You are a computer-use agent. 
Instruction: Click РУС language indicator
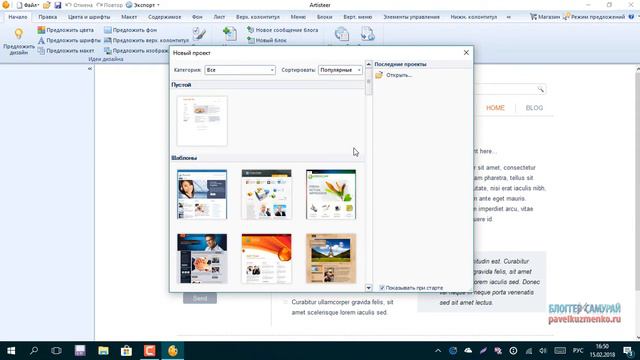pyautogui.click(x=578, y=351)
